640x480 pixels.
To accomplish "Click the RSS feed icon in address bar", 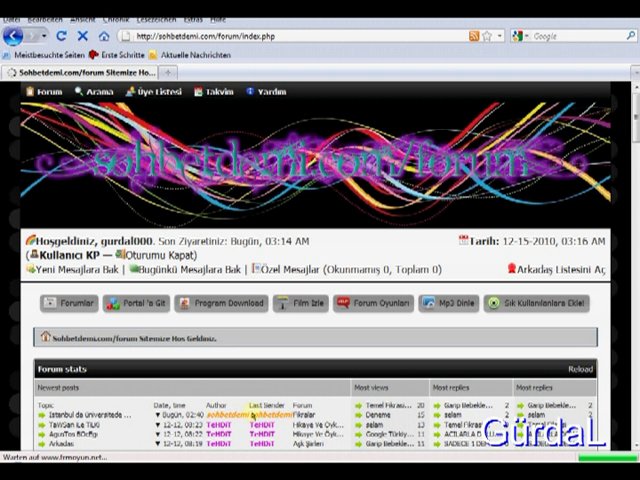I will pos(474,36).
